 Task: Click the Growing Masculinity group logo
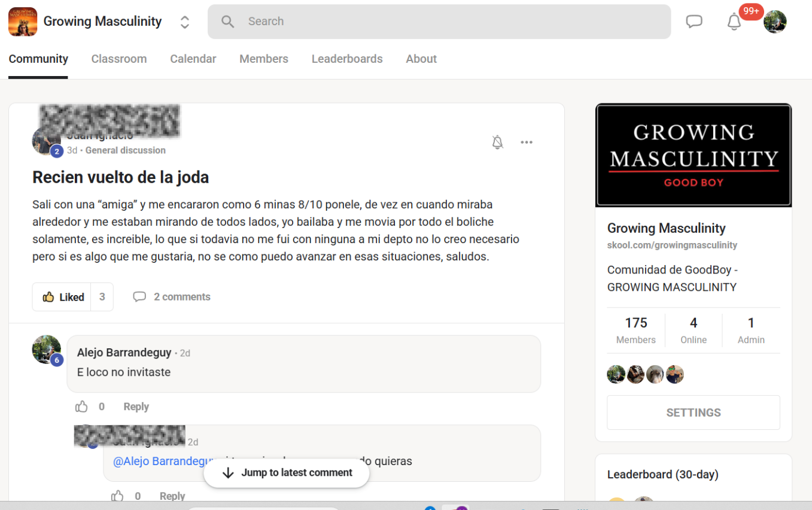[23, 22]
